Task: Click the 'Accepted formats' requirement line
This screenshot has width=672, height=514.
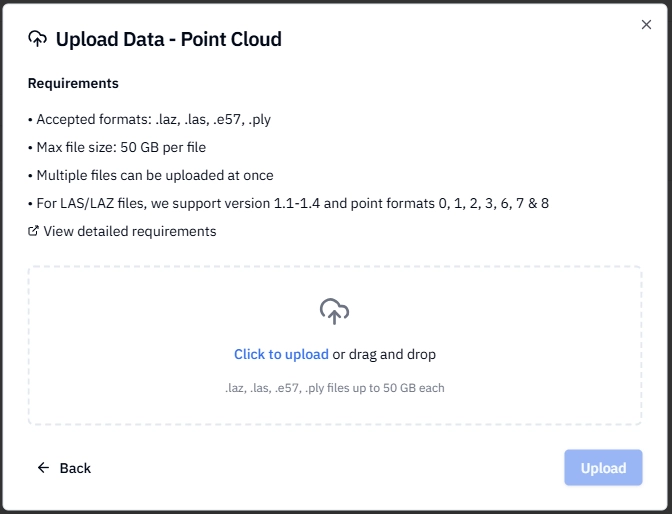Action: click(150, 119)
